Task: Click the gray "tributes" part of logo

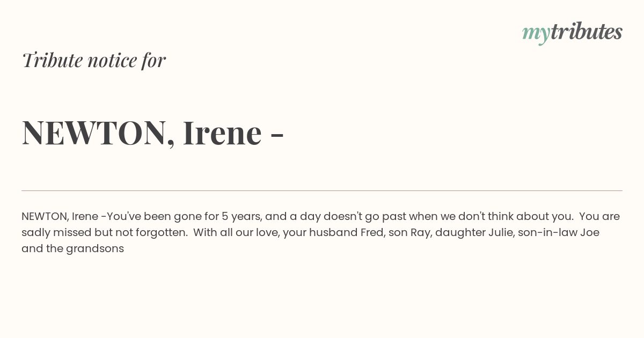Action: point(586,32)
